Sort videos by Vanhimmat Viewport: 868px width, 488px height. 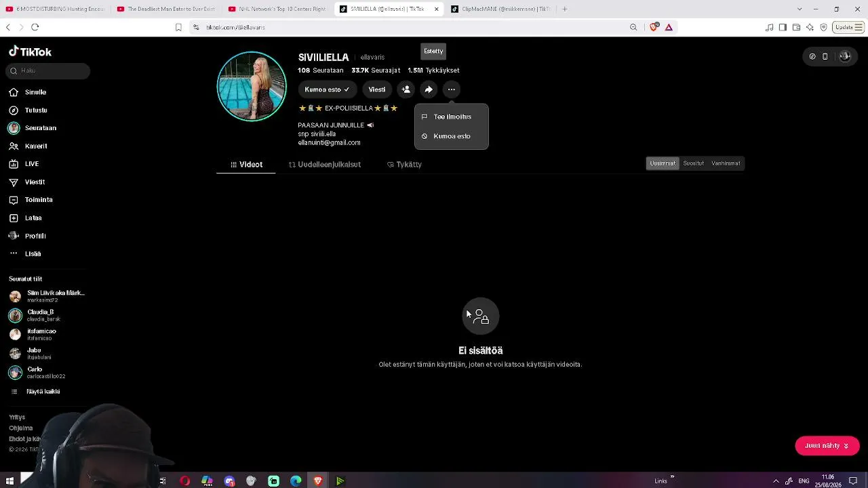coord(726,163)
